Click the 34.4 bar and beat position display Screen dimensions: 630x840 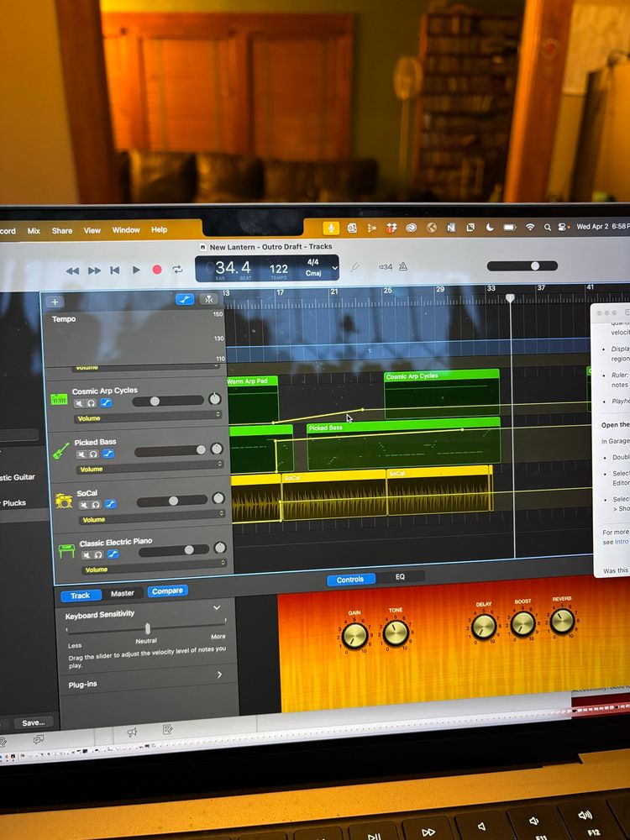click(x=233, y=267)
